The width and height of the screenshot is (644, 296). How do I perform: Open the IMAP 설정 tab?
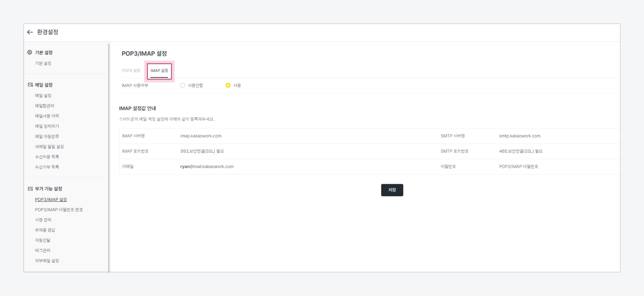point(159,71)
